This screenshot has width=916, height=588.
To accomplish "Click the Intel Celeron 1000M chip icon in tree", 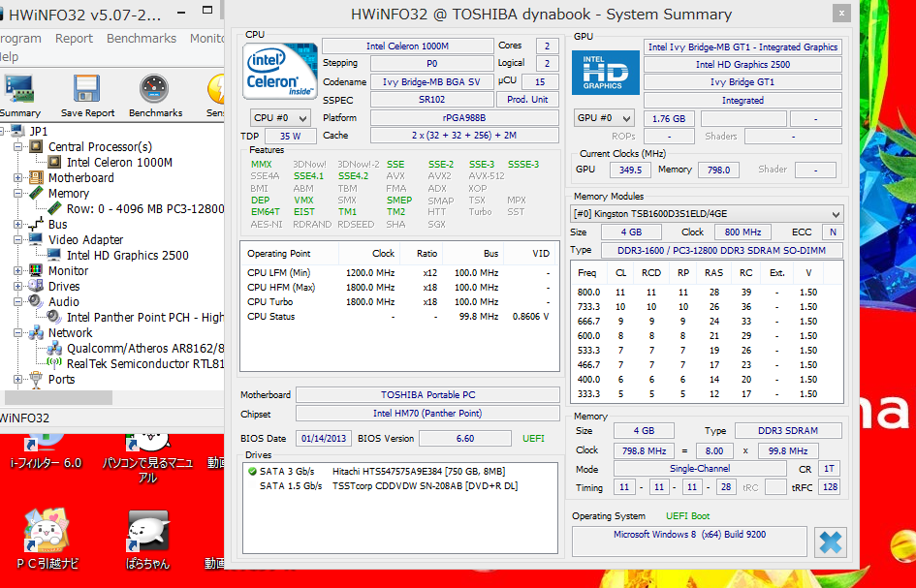I will [54, 162].
